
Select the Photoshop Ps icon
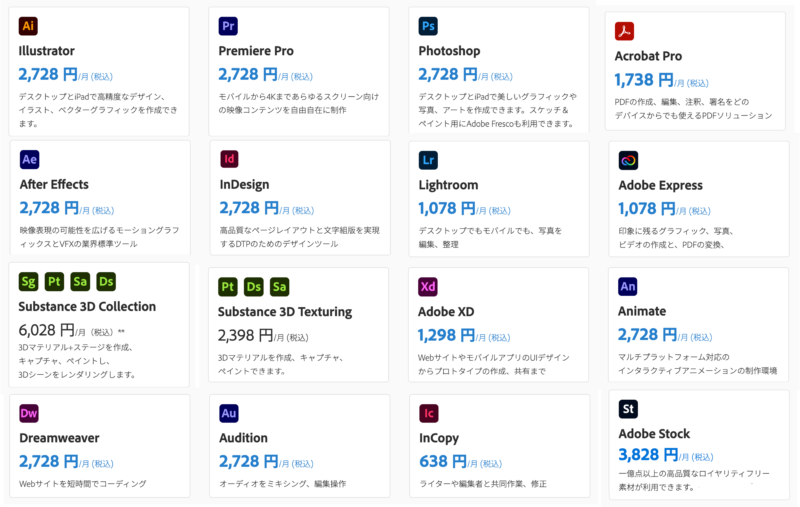[428, 26]
